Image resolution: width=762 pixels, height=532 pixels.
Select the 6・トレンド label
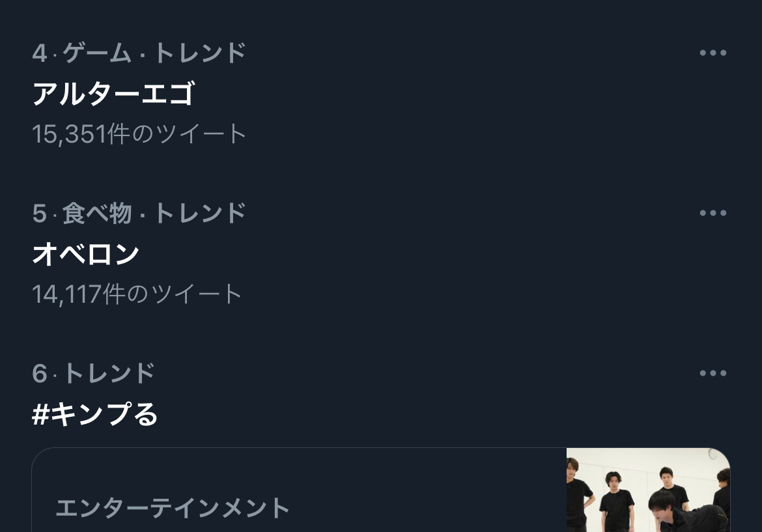click(x=93, y=373)
